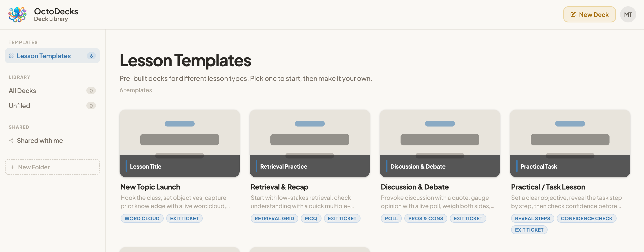Click the WORD CLOUD tag
Screen dimensions: 644x252
point(142,218)
